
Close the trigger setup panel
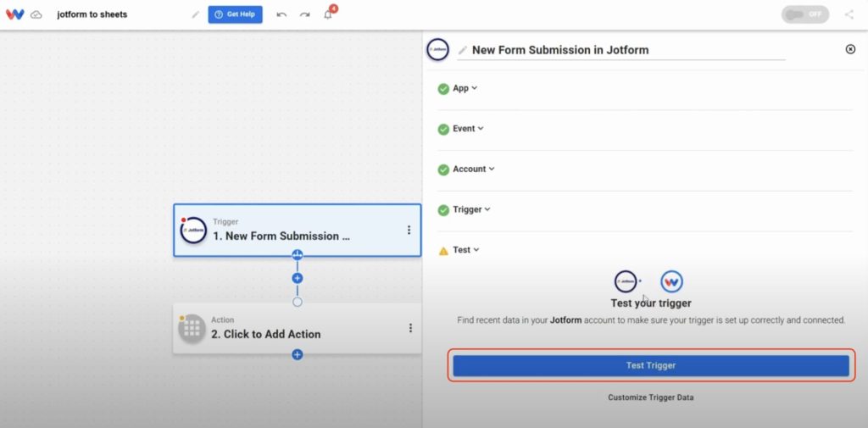850,49
